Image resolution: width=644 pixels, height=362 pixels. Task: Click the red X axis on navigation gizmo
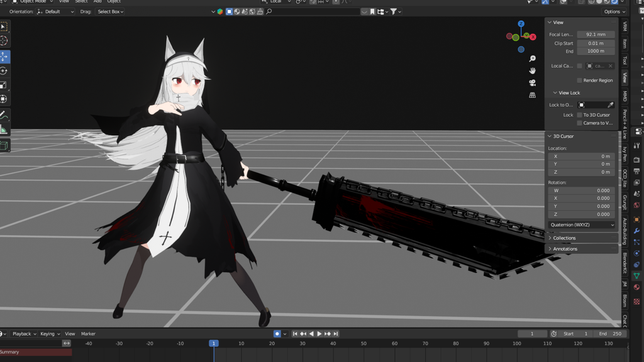click(533, 37)
